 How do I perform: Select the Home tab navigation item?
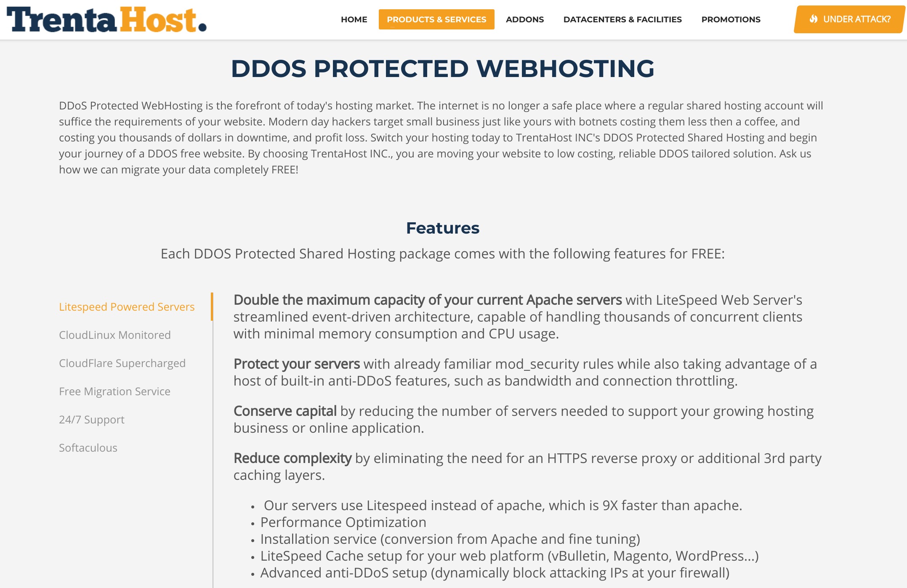pyautogui.click(x=354, y=19)
